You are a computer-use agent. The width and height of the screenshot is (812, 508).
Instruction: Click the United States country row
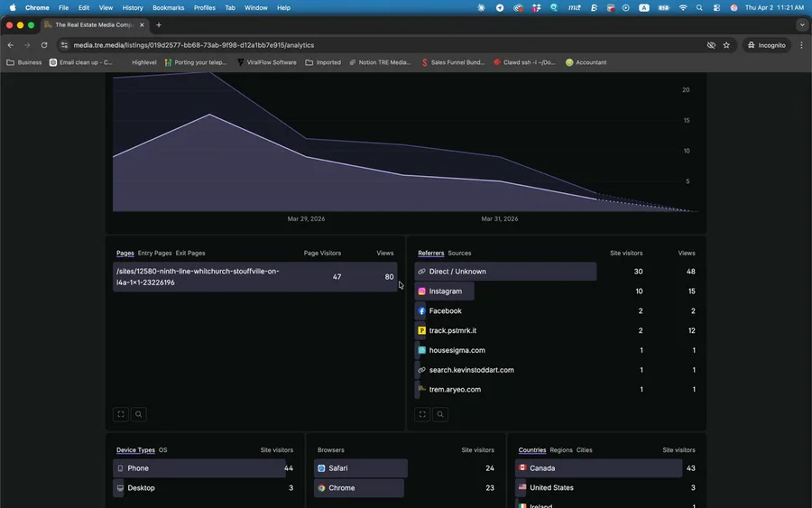pyautogui.click(x=606, y=488)
